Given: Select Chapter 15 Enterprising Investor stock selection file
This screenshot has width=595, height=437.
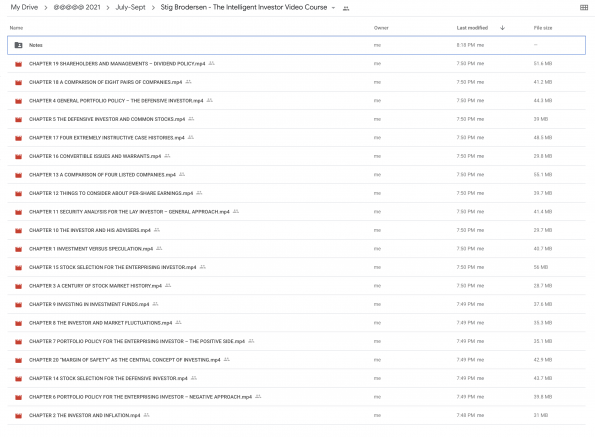Looking at the screenshot, I should click(x=112, y=267).
